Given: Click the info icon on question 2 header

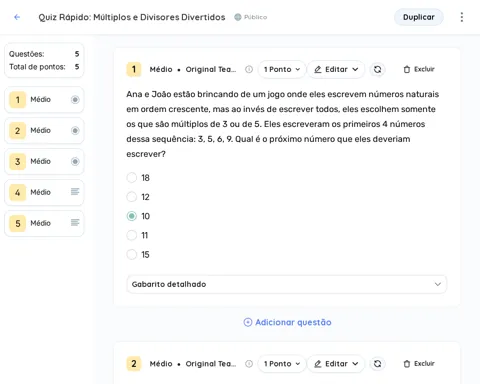Looking at the screenshot, I should click(x=249, y=364).
